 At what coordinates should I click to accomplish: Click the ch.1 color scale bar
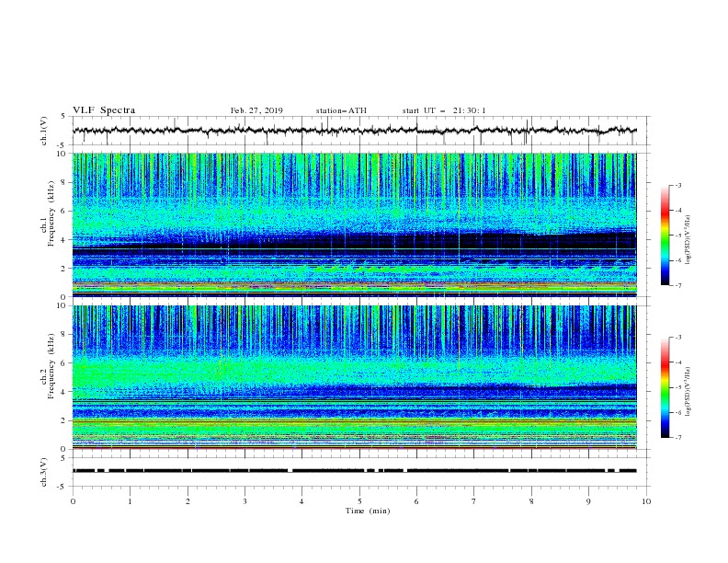tap(665, 236)
